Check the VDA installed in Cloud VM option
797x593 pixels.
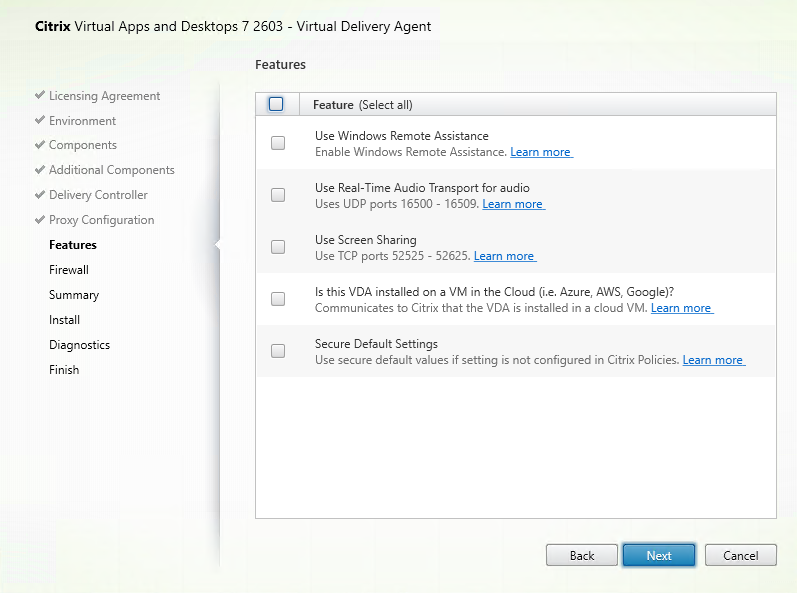coord(278,299)
